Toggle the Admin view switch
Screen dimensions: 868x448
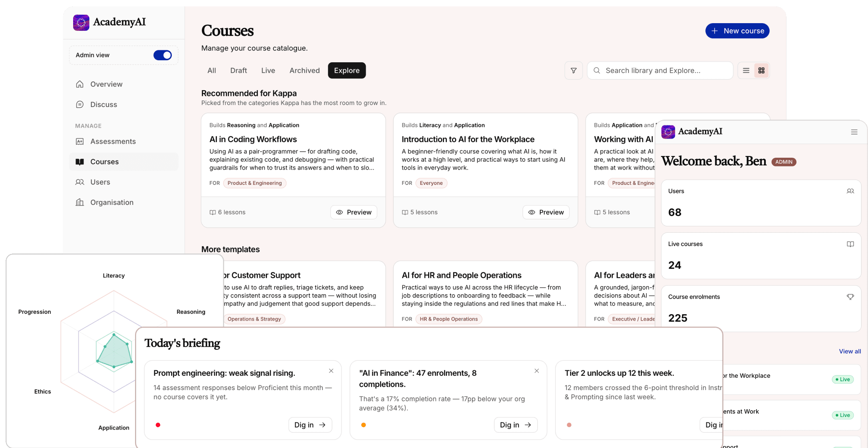click(x=163, y=55)
